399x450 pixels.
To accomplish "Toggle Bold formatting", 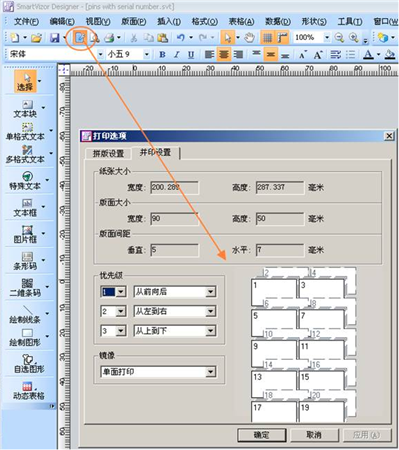I will [x=162, y=54].
